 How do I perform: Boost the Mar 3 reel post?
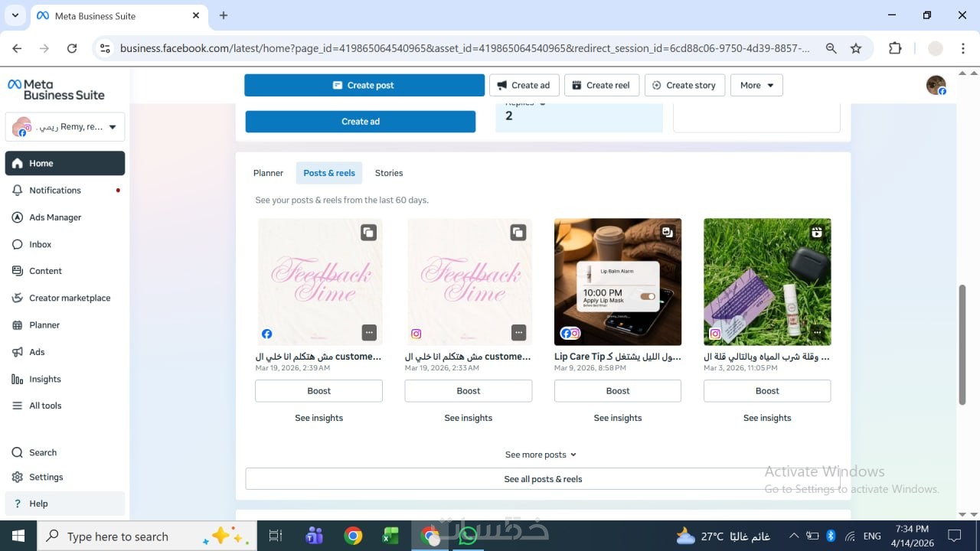click(x=767, y=391)
